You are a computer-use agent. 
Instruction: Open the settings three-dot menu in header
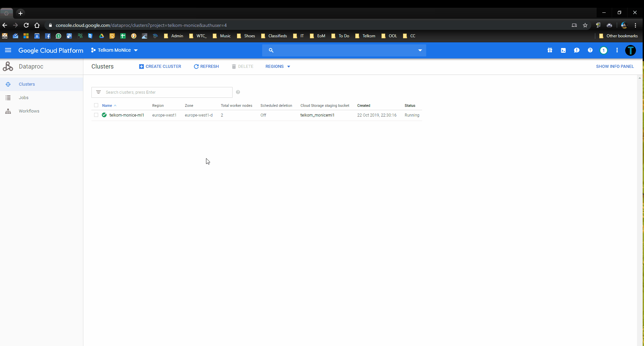coord(617,50)
